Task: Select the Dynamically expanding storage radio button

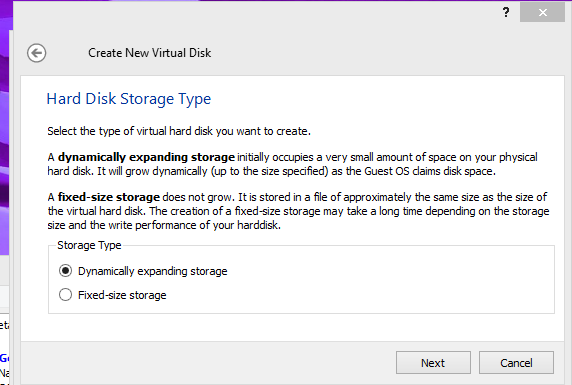Action: point(65,271)
